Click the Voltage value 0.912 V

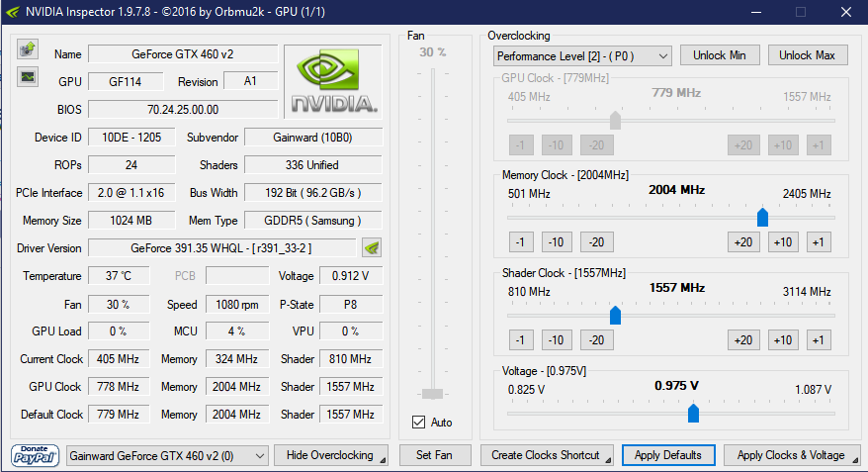[350, 276]
